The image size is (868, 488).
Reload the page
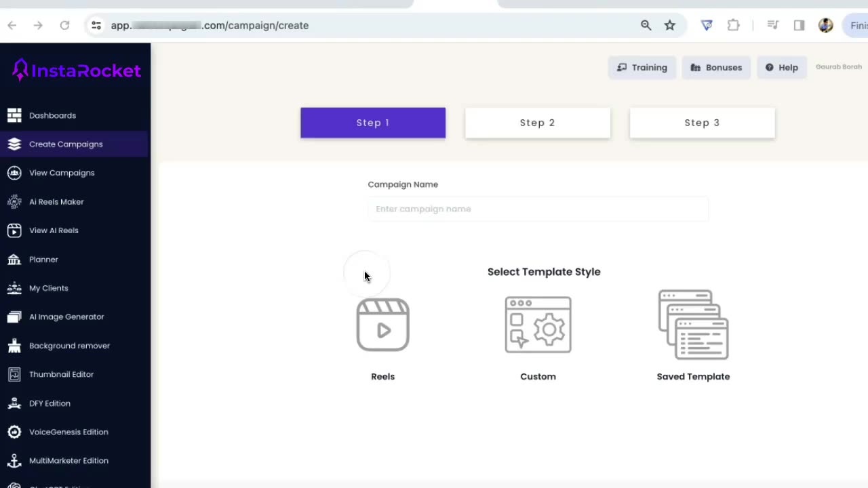(x=64, y=25)
